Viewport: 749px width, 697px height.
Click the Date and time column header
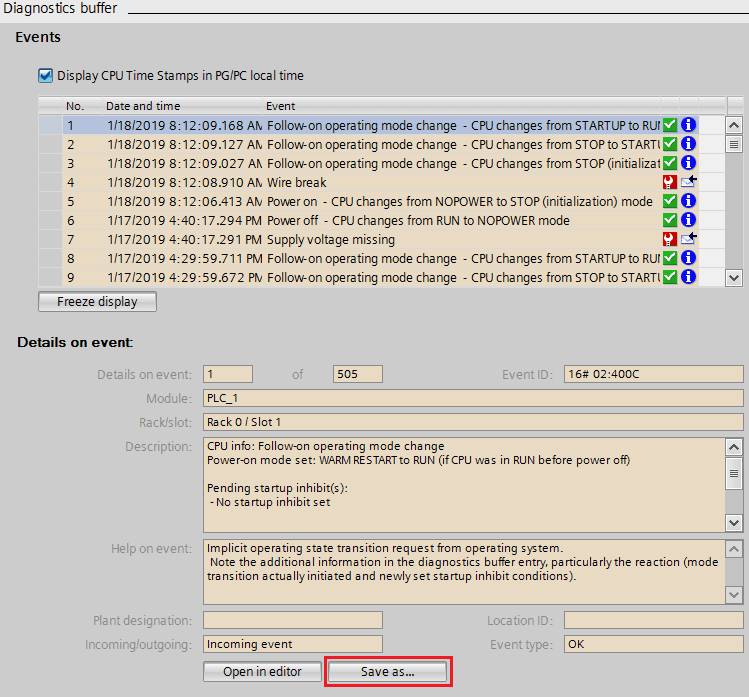point(182,106)
